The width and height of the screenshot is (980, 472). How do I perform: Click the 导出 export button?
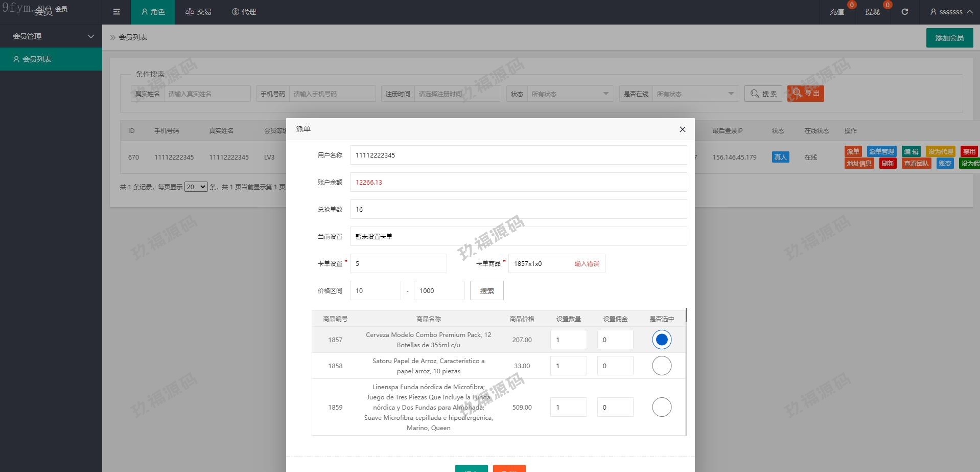point(805,94)
